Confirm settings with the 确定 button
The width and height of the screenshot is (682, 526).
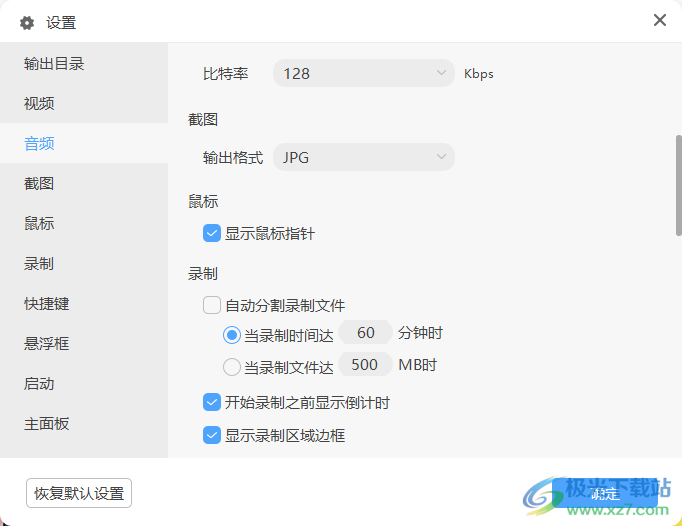(x=605, y=493)
